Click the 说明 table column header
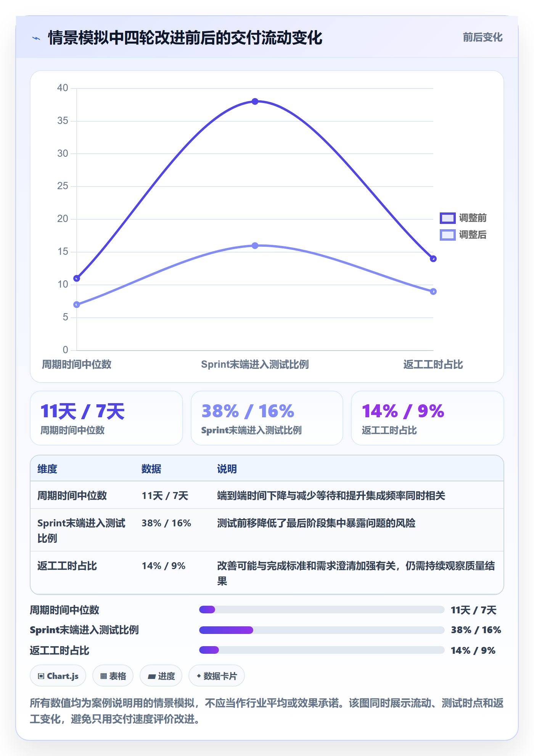 (x=227, y=469)
